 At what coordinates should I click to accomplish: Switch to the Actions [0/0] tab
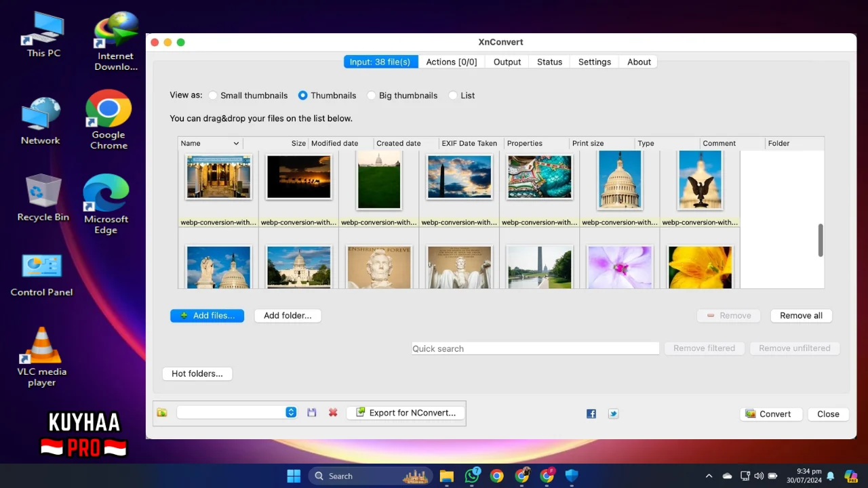(x=452, y=62)
